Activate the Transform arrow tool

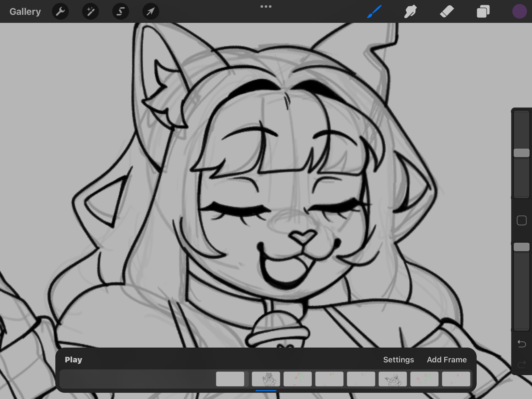click(x=151, y=11)
